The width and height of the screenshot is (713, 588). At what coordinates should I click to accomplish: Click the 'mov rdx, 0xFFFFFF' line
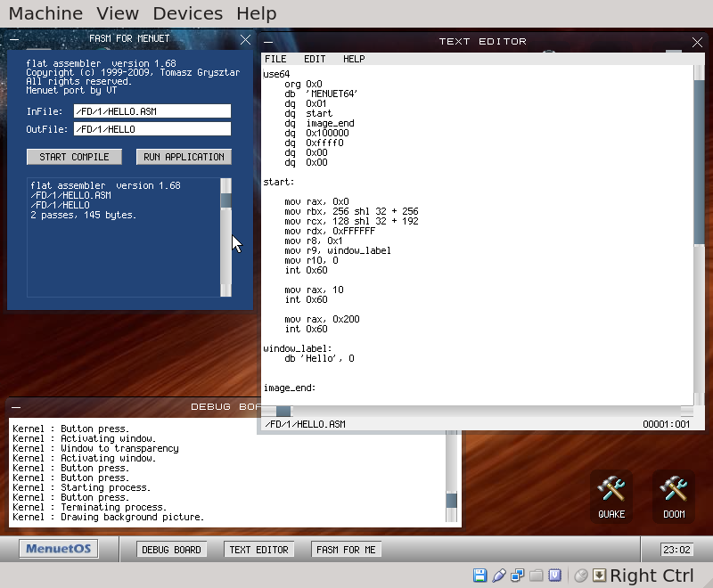(x=330, y=231)
